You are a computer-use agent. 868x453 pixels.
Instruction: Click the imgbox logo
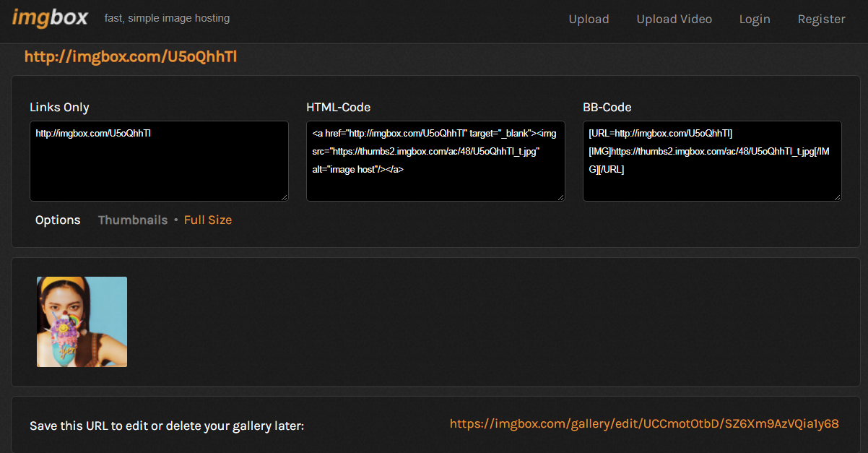50,18
